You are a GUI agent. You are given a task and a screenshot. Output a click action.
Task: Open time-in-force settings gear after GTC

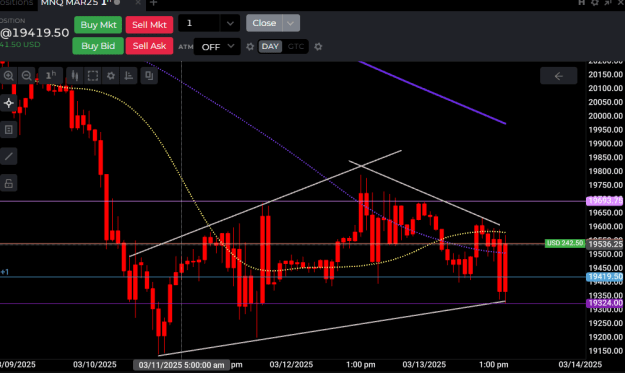pos(318,47)
